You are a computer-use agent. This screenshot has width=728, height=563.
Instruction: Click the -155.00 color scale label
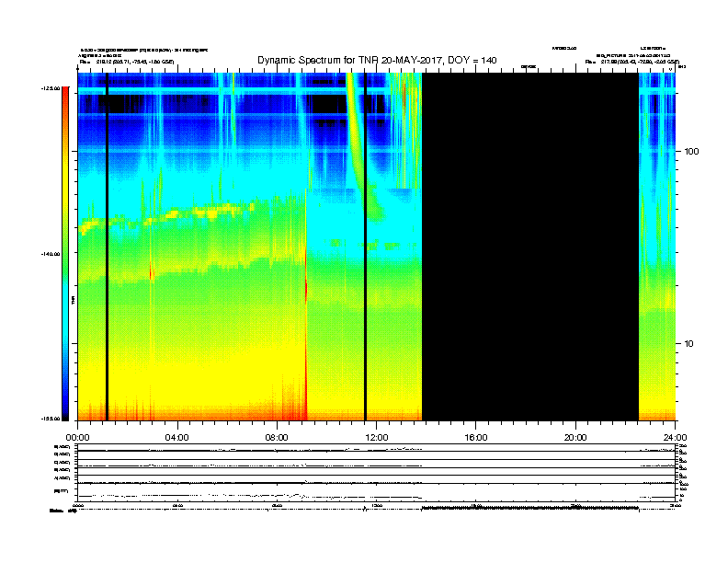point(51,419)
